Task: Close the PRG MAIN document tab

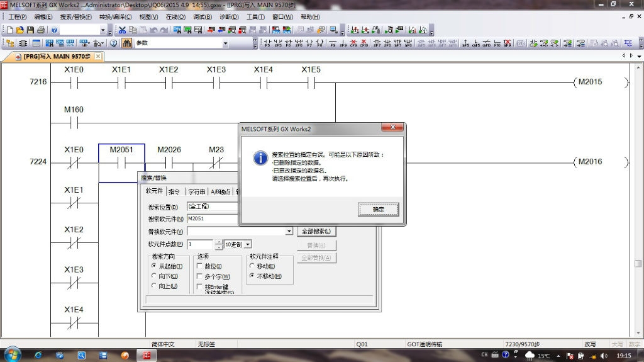Action: tap(97, 57)
